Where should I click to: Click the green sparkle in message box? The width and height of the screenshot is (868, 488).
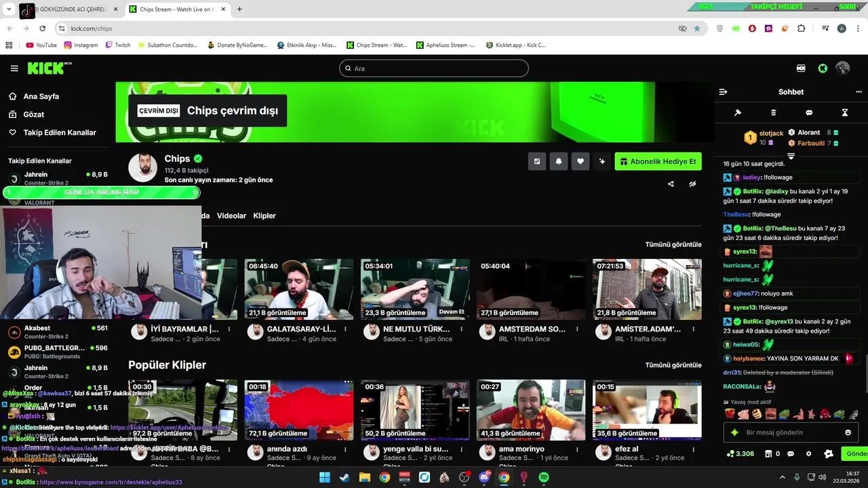click(734, 432)
